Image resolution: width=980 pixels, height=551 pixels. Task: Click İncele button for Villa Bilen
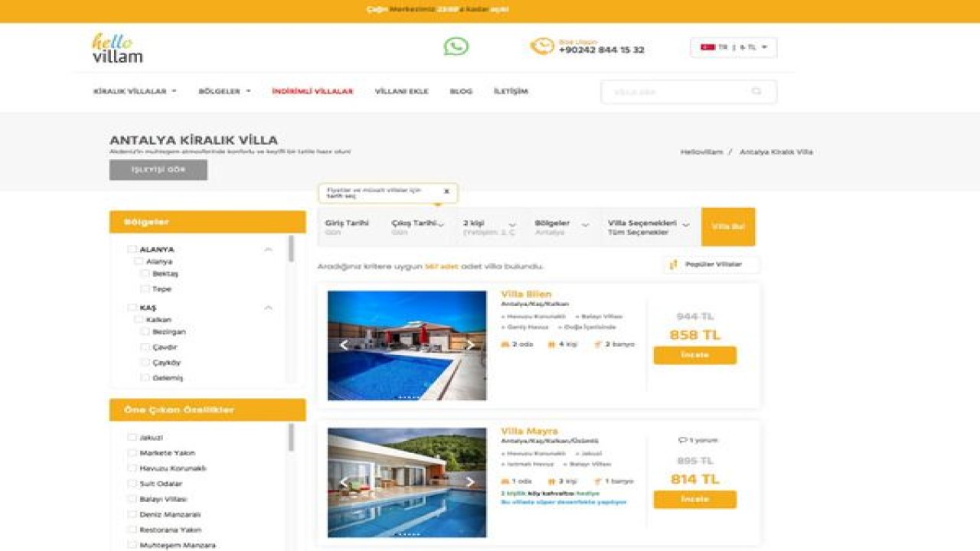695,355
